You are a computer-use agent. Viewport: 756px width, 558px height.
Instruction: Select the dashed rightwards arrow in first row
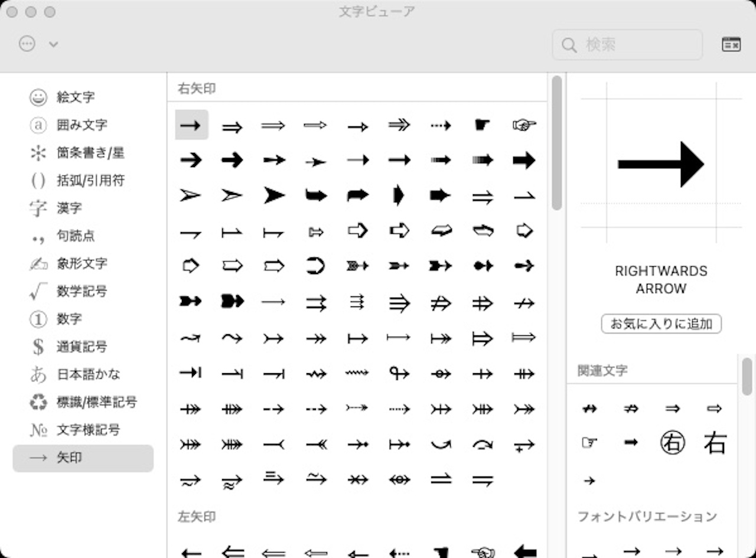pyautogui.click(x=441, y=125)
